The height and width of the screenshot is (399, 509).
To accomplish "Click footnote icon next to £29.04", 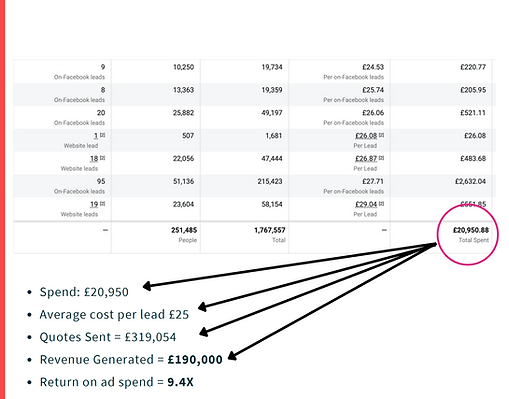I will point(381,204).
